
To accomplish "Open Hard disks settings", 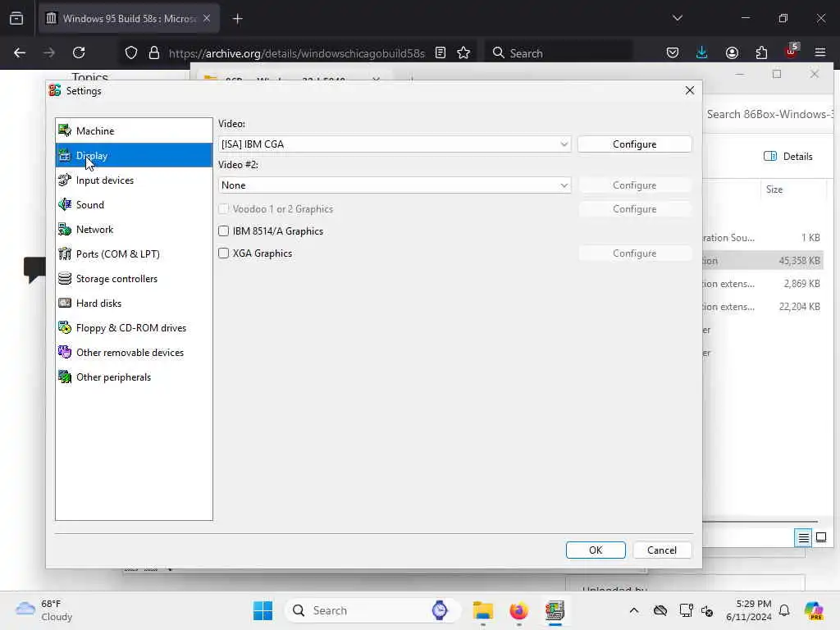I will point(134,304).
